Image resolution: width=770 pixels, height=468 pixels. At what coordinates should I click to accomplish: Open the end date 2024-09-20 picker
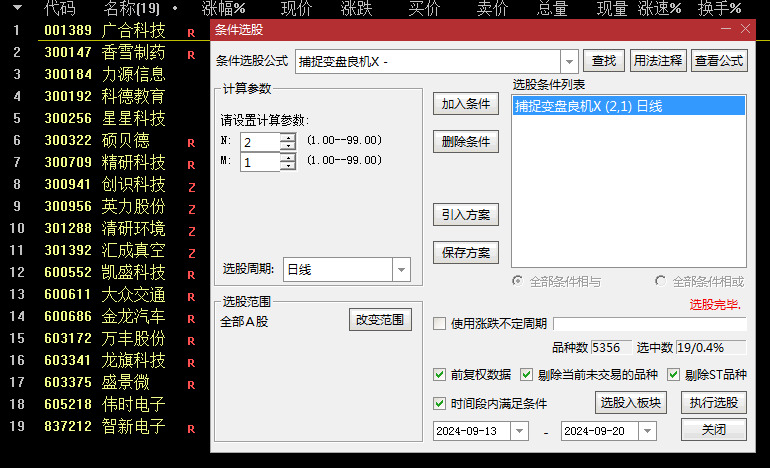pos(647,431)
